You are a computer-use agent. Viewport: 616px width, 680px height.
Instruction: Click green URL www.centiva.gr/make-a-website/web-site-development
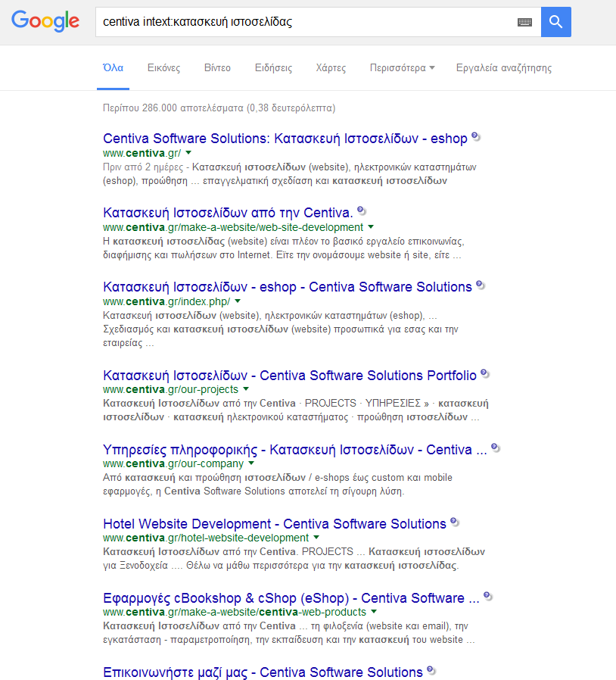click(x=233, y=227)
